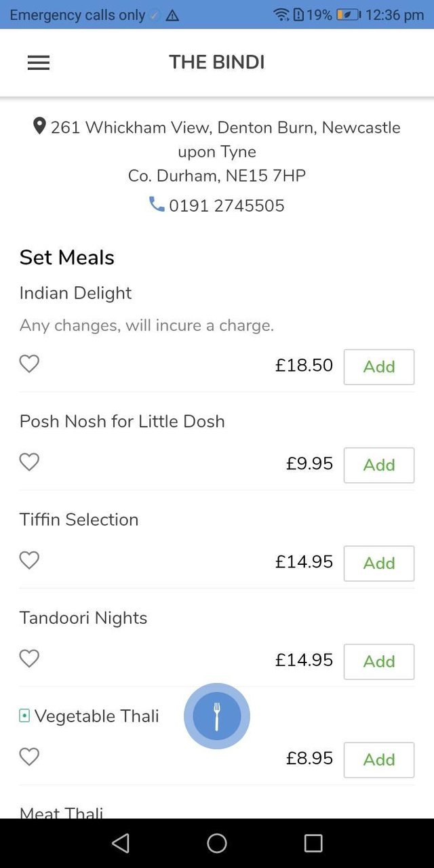Favourite the Tiffin Selection meal
This screenshot has width=434, height=868.
pyautogui.click(x=29, y=561)
